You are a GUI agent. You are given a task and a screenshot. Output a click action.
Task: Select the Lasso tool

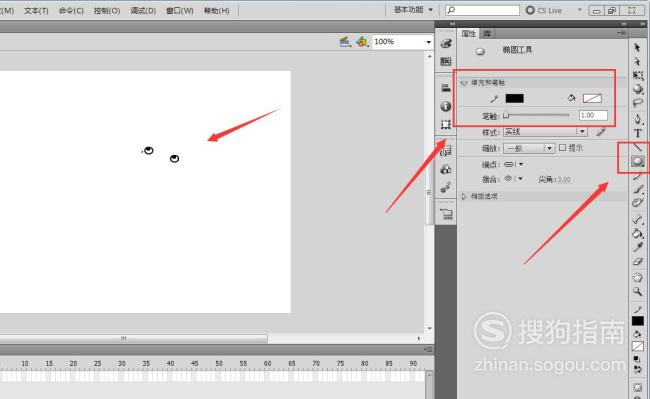(x=638, y=102)
